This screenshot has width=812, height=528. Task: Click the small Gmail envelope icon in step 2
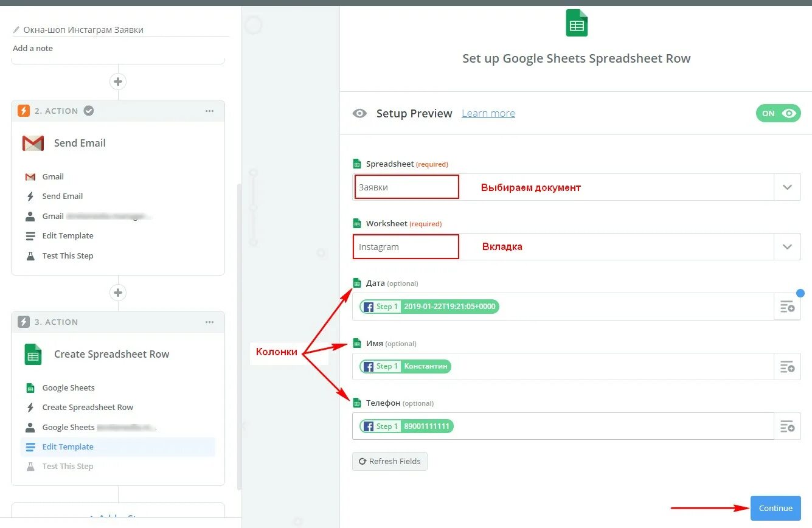pyautogui.click(x=30, y=176)
